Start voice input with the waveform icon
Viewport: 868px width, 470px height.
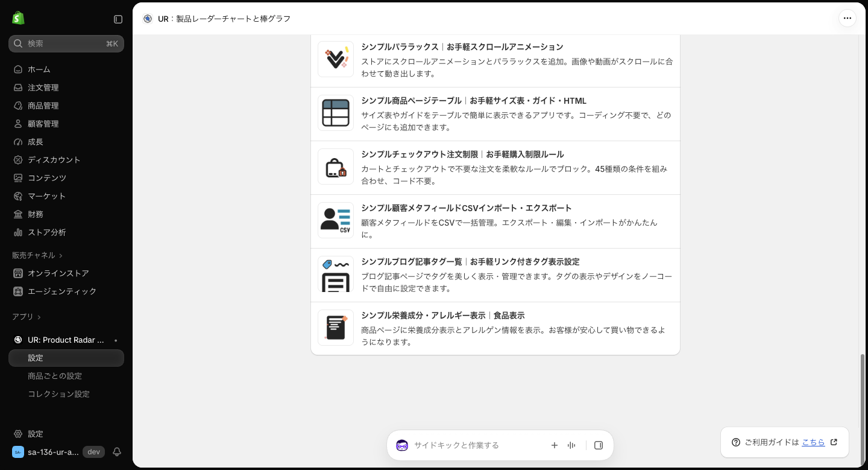[x=571, y=445]
